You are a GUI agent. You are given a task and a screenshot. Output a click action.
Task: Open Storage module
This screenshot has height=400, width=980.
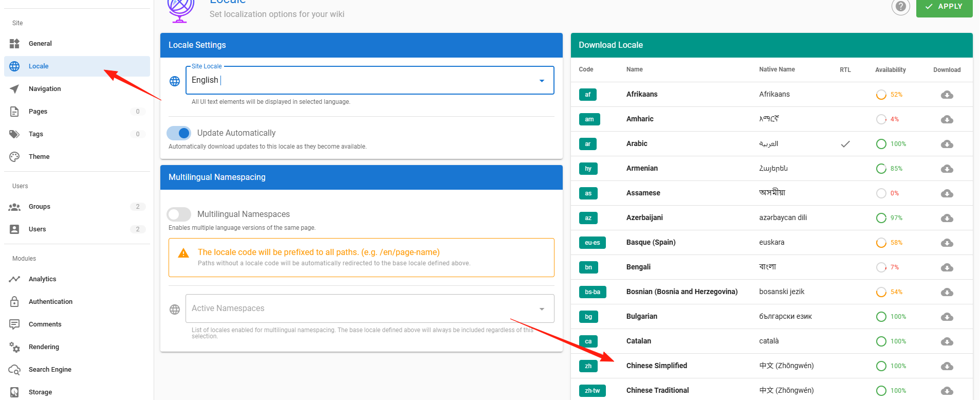(x=77, y=392)
